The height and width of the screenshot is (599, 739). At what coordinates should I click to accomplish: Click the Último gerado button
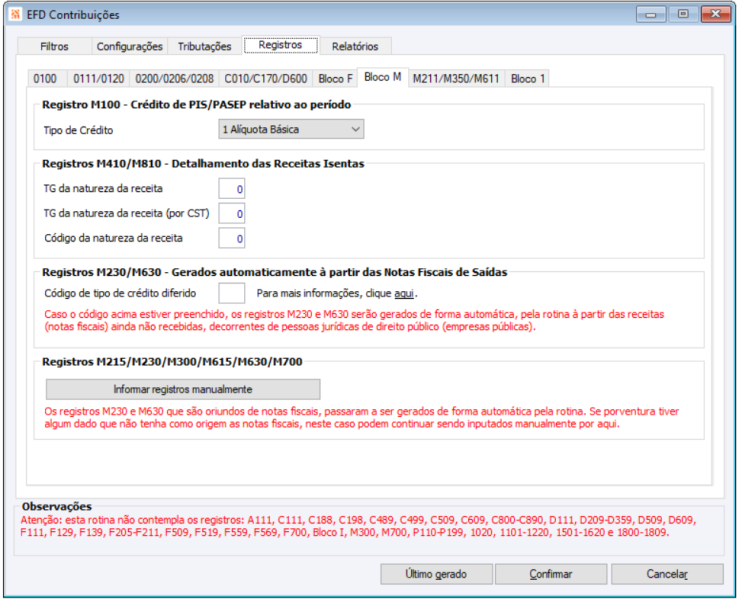pos(436,574)
